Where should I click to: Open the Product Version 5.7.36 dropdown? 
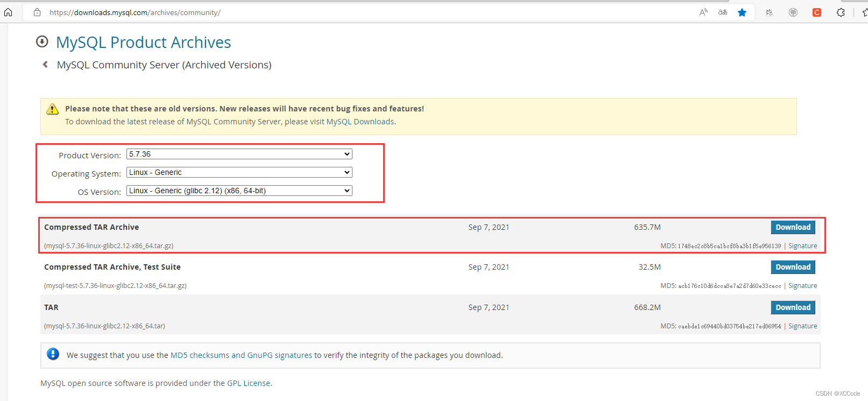pyautogui.click(x=239, y=154)
